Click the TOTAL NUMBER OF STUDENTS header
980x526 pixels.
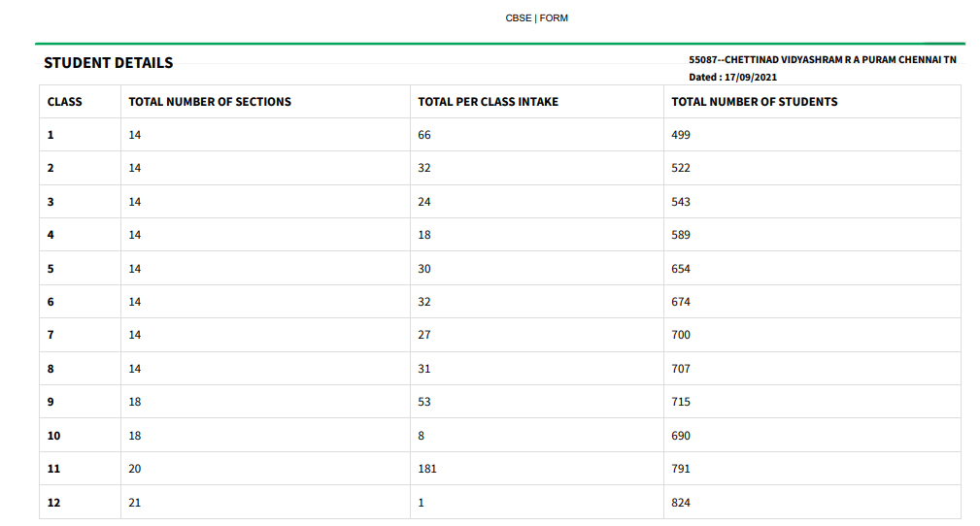tap(755, 102)
